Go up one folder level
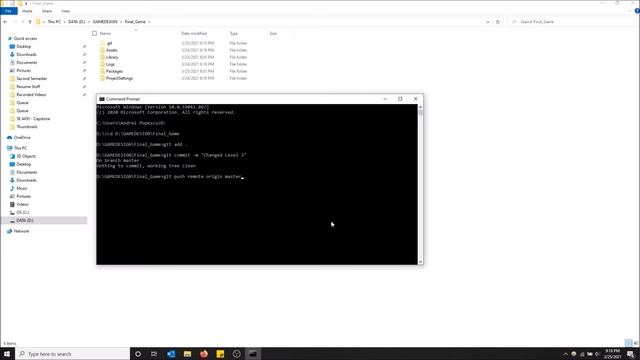Image resolution: width=640 pixels, height=360 pixels. click(x=29, y=22)
